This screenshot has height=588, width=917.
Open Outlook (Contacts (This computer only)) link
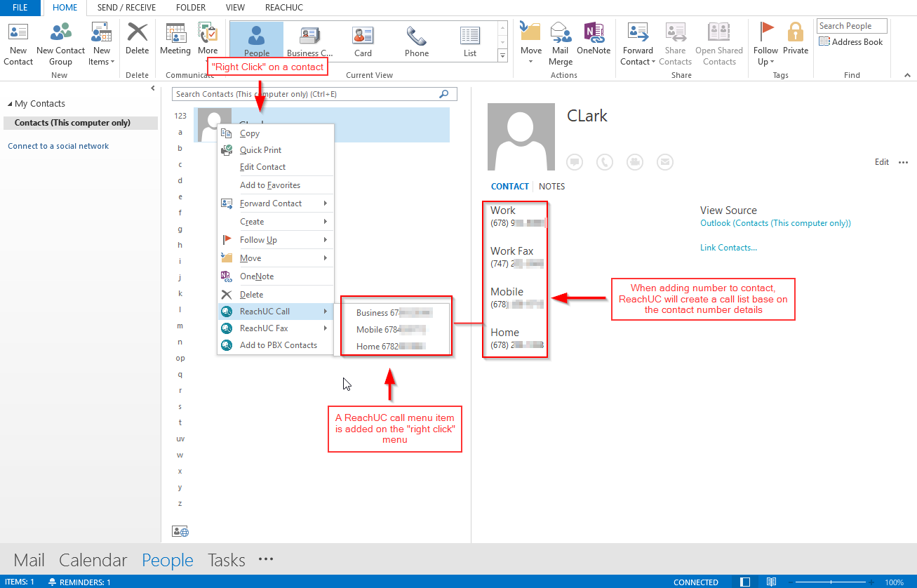[775, 223]
